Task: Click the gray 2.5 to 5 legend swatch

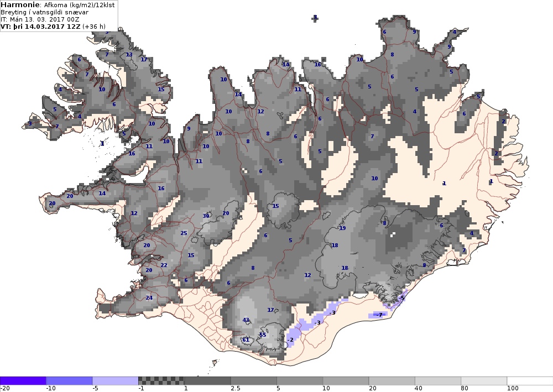Action: click(x=254, y=381)
